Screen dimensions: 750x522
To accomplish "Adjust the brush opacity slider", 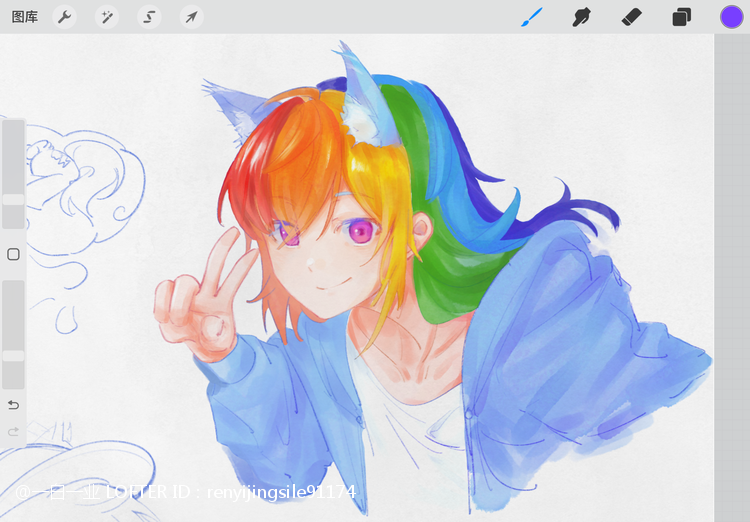I will point(13,334).
